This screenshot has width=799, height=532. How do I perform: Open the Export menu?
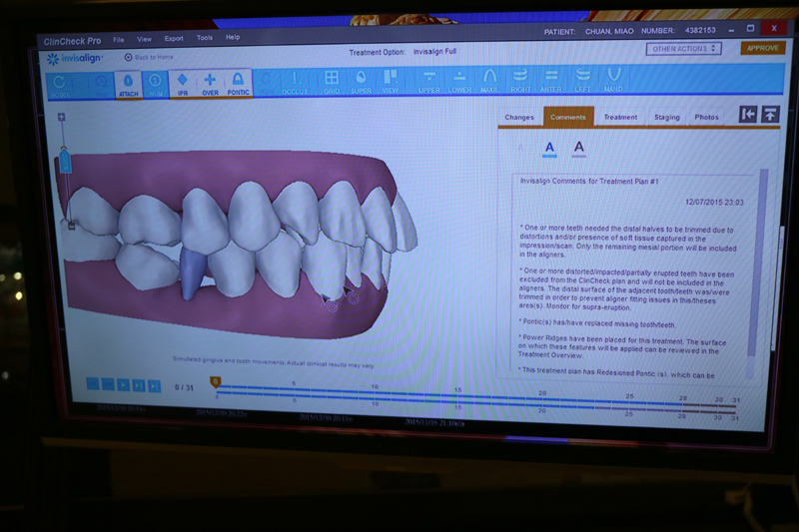174,39
